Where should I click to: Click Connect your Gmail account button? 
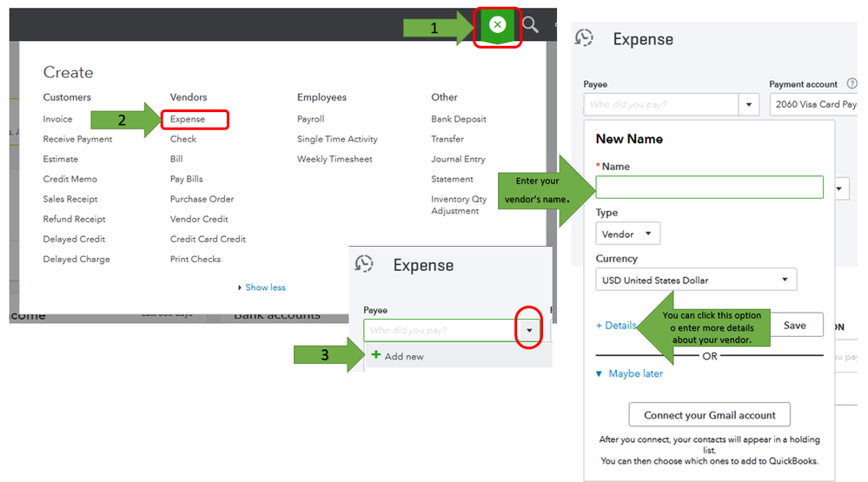pyautogui.click(x=709, y=415)
